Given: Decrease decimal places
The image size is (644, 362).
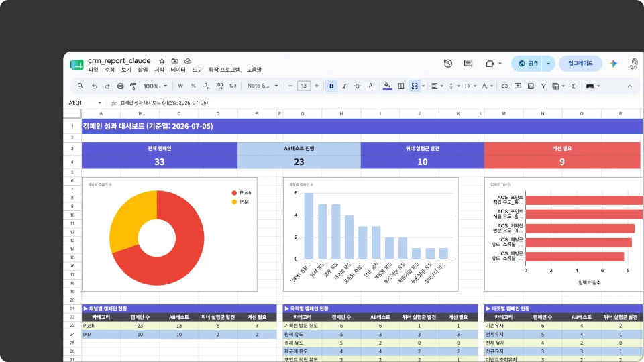Looking at the screenshot, I should (x=206, y=86).
